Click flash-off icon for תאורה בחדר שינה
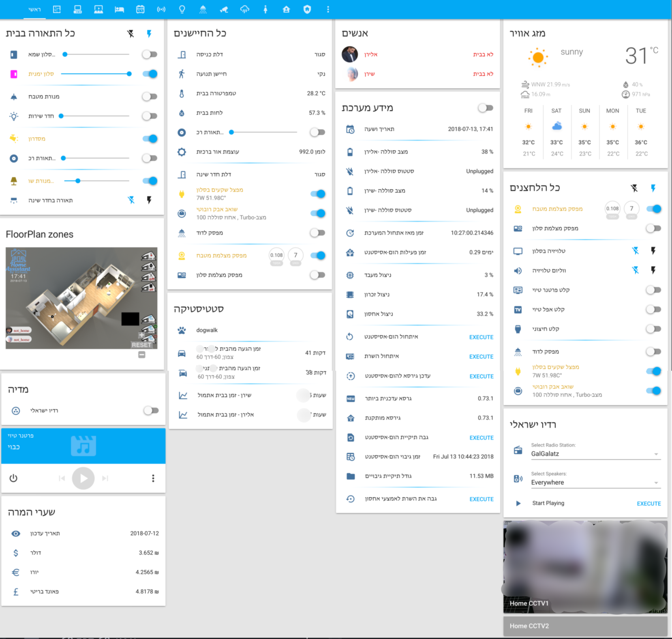This screenshot has width=672, height=639. (x=131, y=200)
